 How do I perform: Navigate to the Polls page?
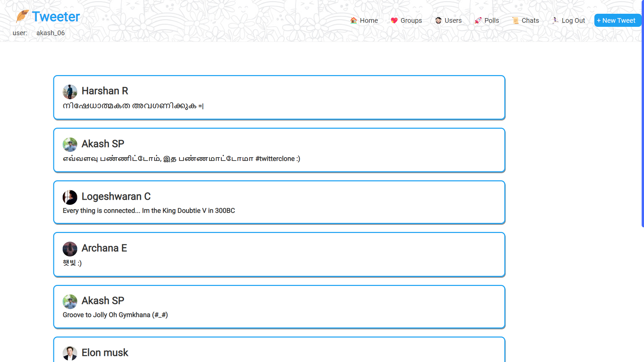click(x=491, y=20)
